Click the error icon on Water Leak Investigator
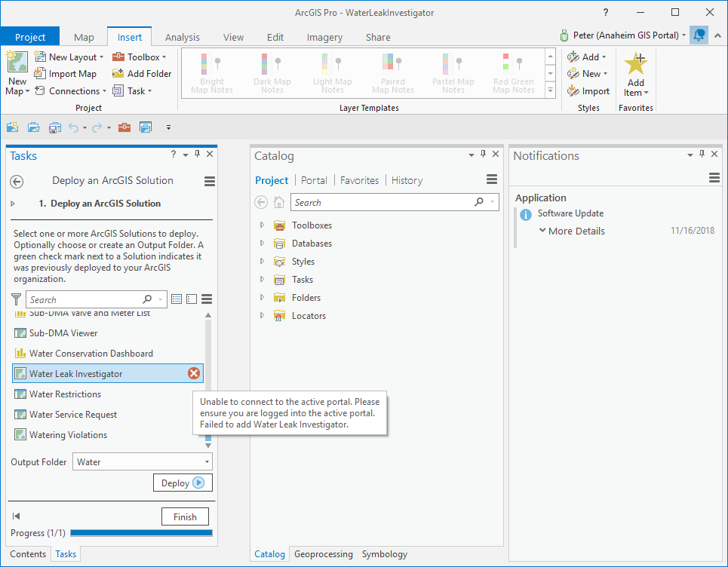Viewport: 728px width, 567px height. (x=194, y=373)
